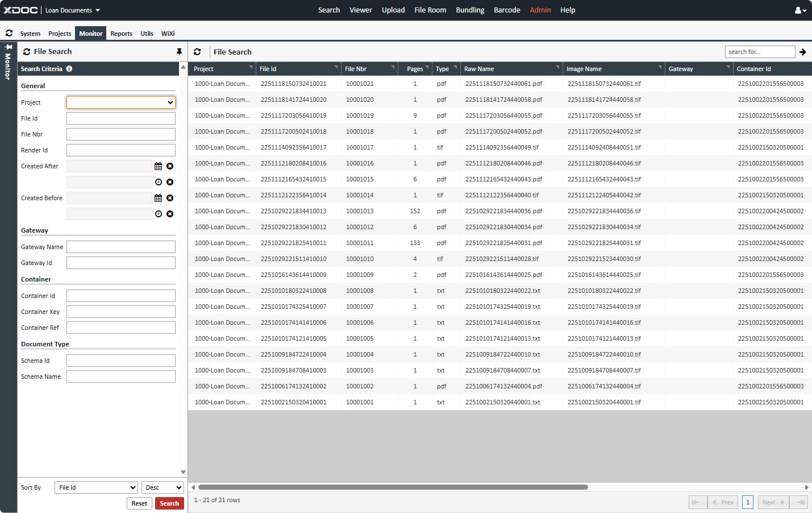This screenshot has height=513, width=812.
Task: Open the Image Name column menu arrow
Action: click(x=660, y=67)
